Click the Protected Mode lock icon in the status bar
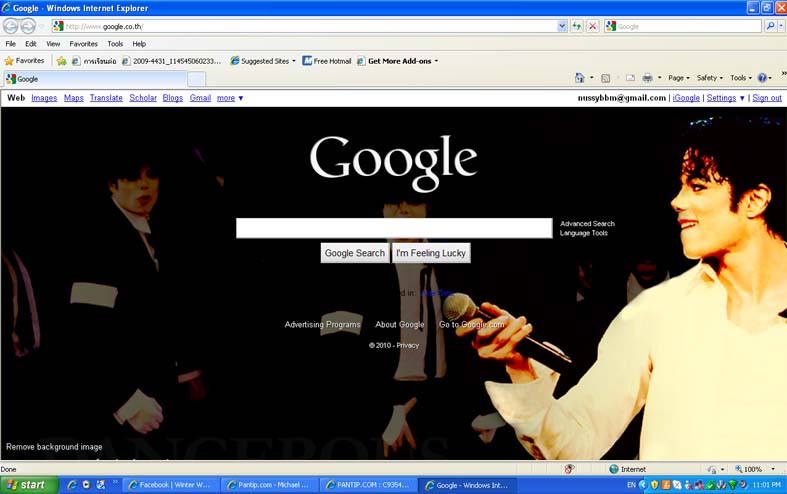 tap(712, 469)
